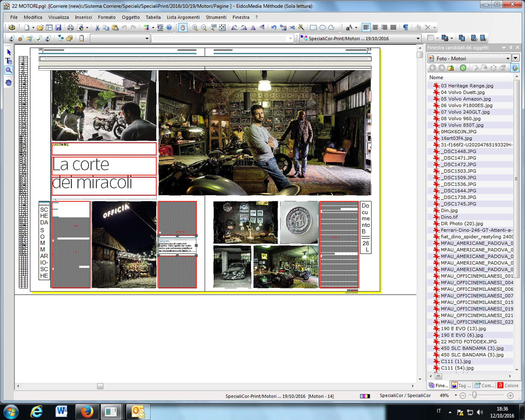Open the zoom percentage dropdown arrow
This screenshot has width=525, height=420.
click(x=456, y=395)
